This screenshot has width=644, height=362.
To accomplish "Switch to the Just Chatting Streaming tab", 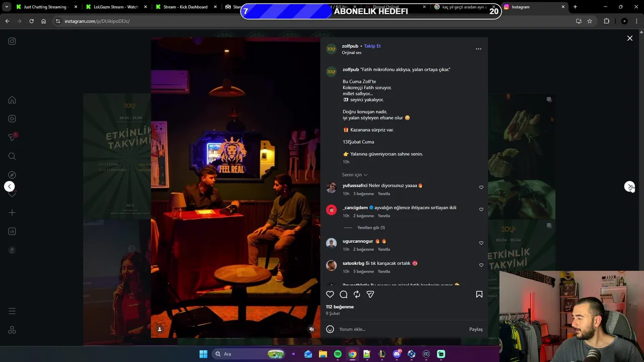I will (45, 7).
